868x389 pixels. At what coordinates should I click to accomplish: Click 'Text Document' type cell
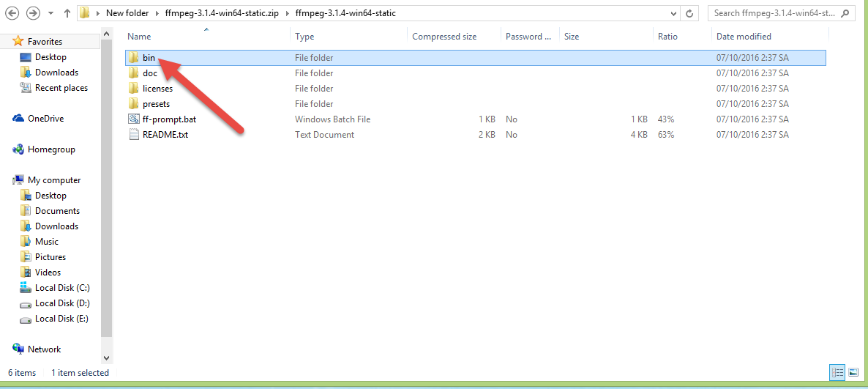click(x=324, y=136)
